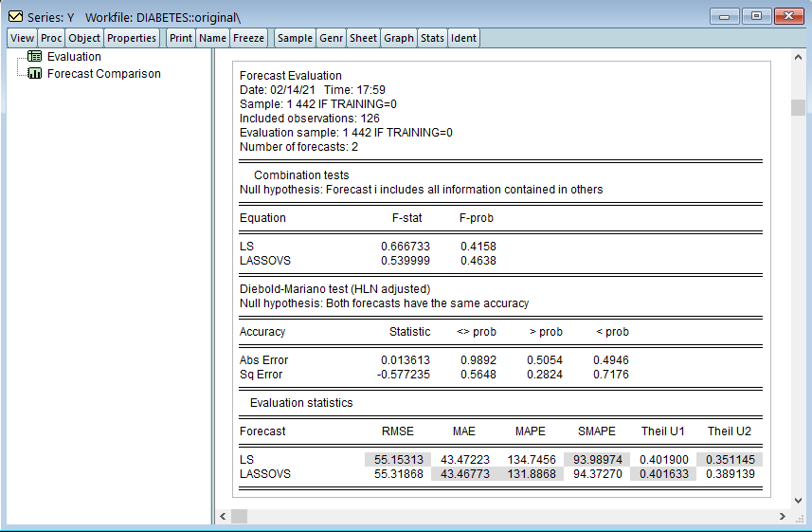The image size is (812, 532).
Task: Click Abs Error statistic 0.013613
Action: pos(406,359)
